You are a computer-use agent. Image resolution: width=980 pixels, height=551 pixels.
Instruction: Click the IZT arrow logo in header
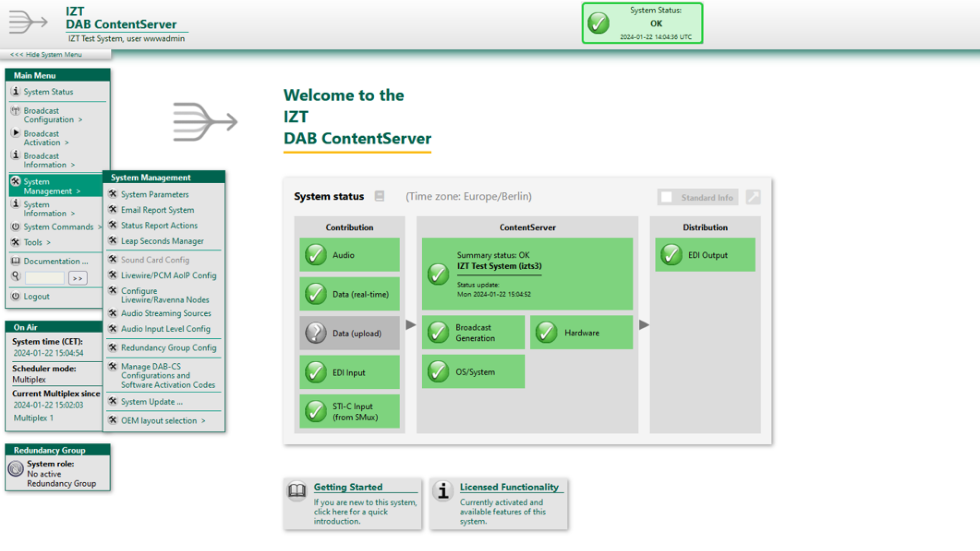[28, 22]
